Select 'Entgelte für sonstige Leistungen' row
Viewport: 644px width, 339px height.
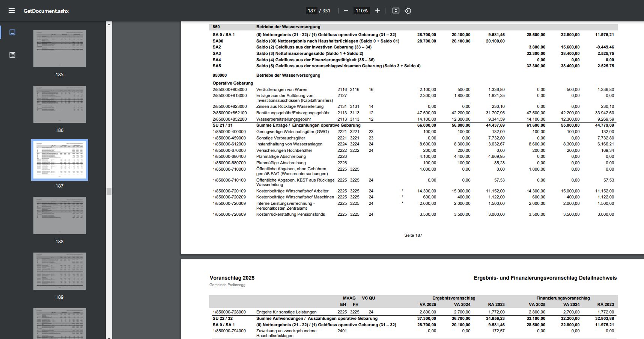(x=286, y=312)
